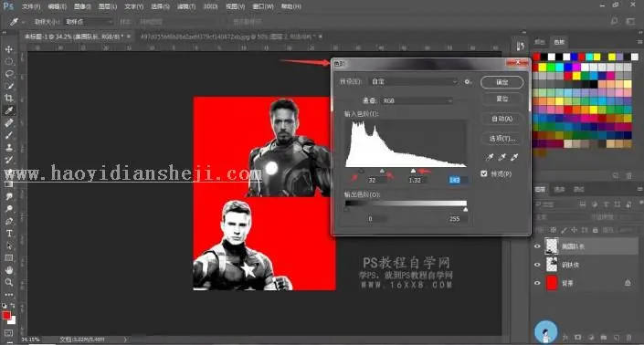Click the 确定 OK button
This screenshot has height=345, width=644.
point(501,82)
